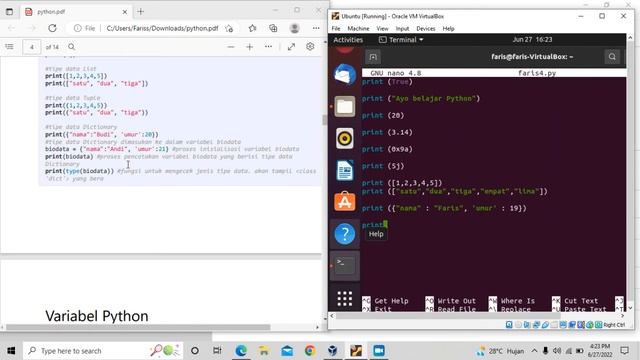Image resolution: width=640 pixels, height=360 pixels.
Task: Open Edge settings and more menu
Action: (x=316, y=28)
